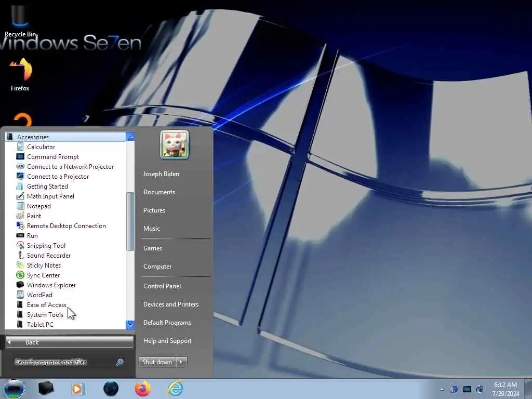Click the search magnifier icon

point(120,362)
